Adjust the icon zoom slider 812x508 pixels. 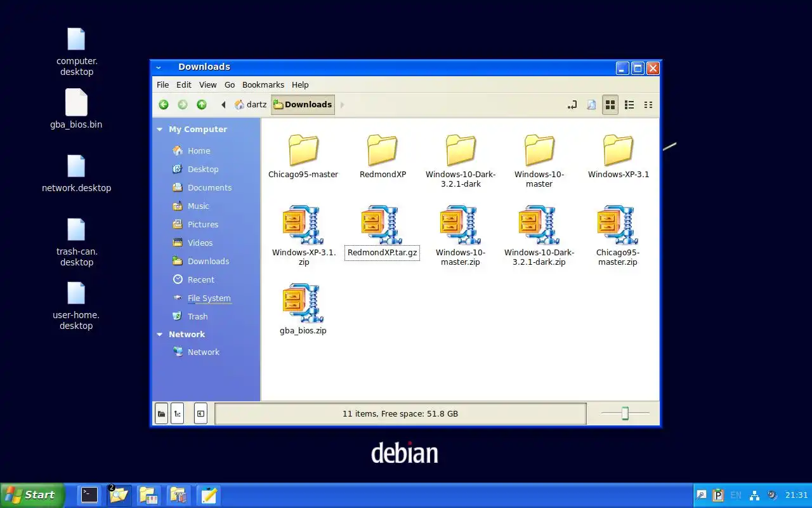point(625,414)
